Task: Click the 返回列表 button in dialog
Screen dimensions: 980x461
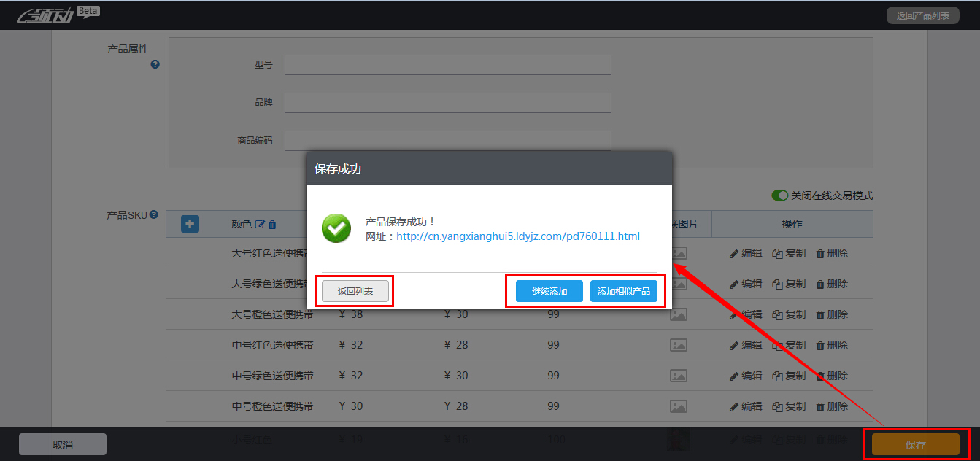Action: coord(355,291)
